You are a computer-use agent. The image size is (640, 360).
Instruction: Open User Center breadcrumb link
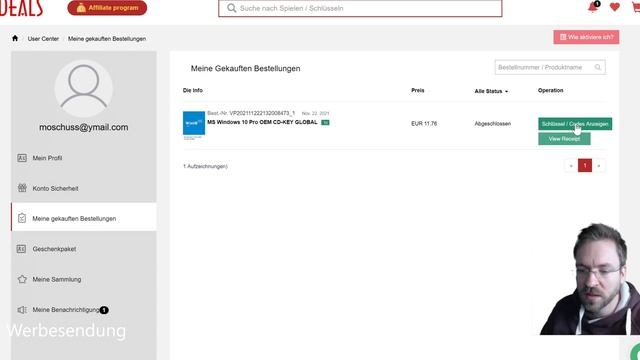click(43, 39)
